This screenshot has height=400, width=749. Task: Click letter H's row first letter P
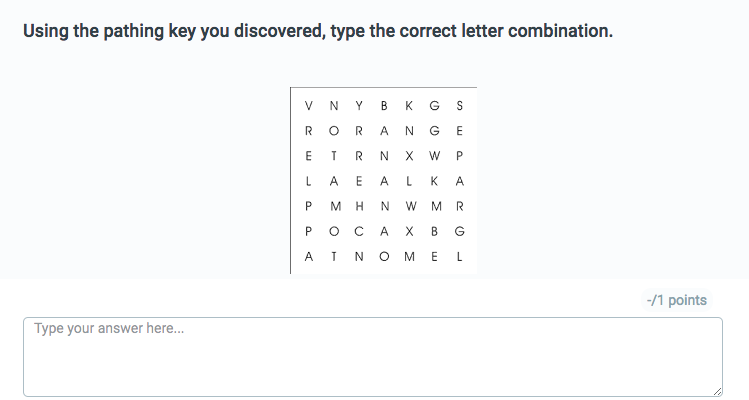click(x=308, y=206)
